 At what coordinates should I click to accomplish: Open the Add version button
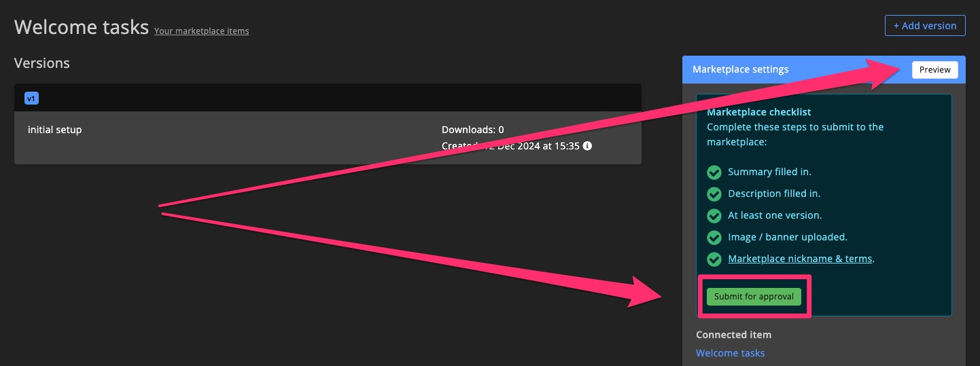[x=925, y=25]
